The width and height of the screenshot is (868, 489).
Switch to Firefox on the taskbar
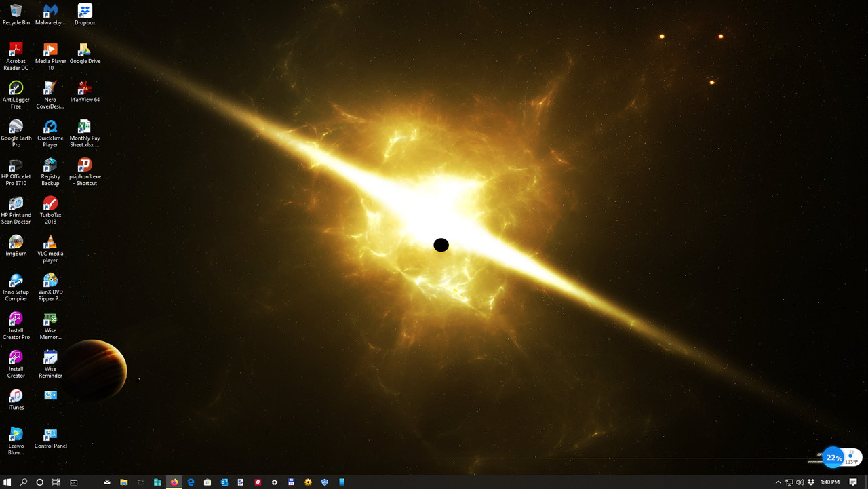coord(174,482)
